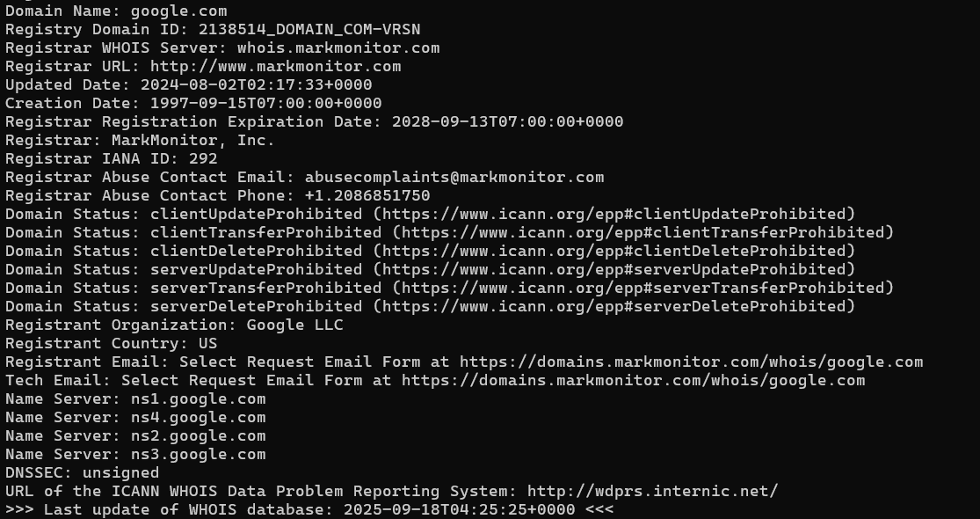The height and width of the screenshot is (519, 980).
Task: Open the Registrant Email request form URL
Action: (691, 362)
